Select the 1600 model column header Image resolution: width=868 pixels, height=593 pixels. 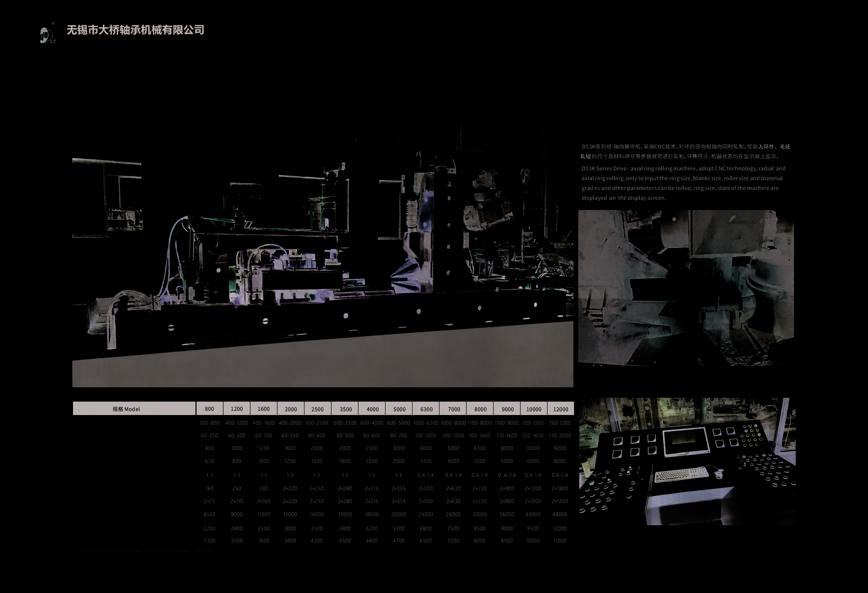pyautogui.click(x=264, y=409)
